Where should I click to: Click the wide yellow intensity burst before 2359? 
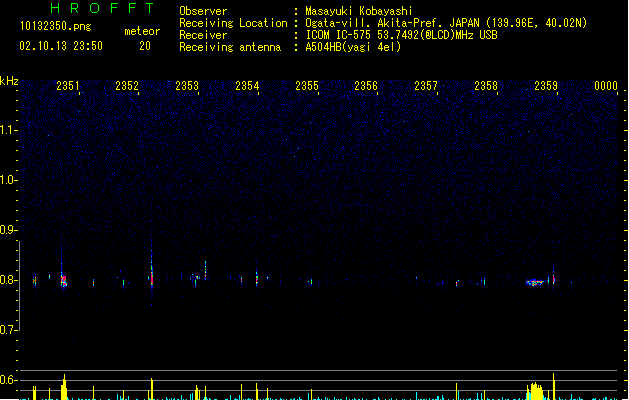pyautogui.click(x=535, y=391)
